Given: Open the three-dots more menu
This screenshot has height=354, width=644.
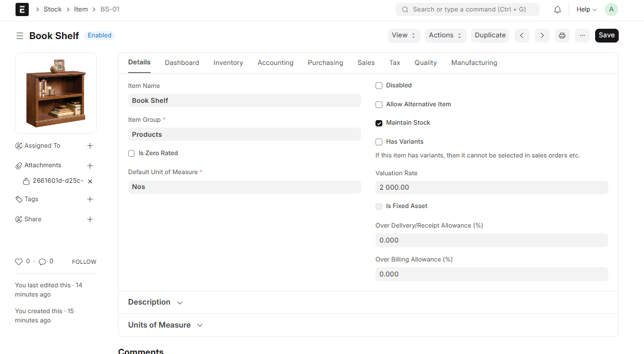Looking at the screenshot, I should point(582,35).
